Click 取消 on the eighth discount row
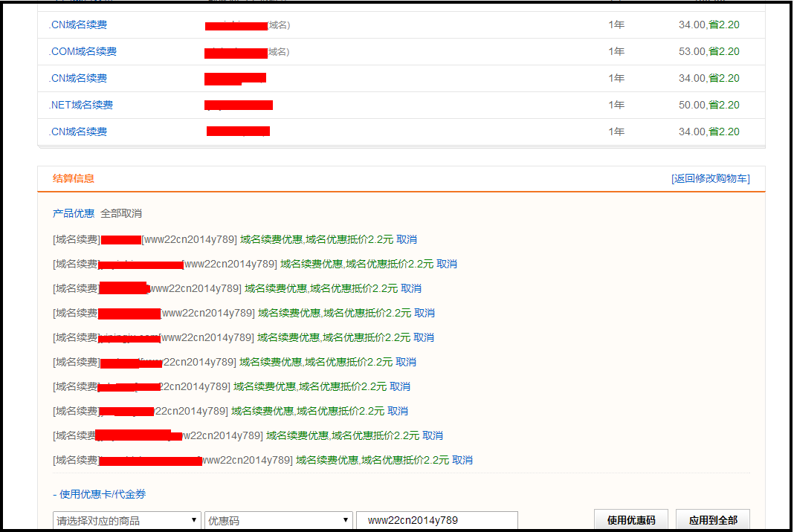This screenshot has width=794, height=532. (x=398, y=411)
